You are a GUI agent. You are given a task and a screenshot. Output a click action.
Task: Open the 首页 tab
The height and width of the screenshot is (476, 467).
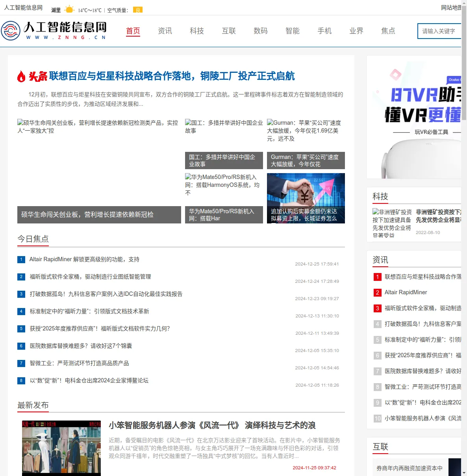pos(133,31)
